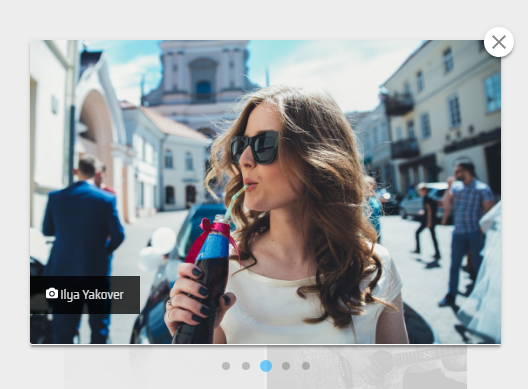This screenshot has height=389, width=528.
Task: Open photographer credit Ilya Yakover
Action: point(92,295)
